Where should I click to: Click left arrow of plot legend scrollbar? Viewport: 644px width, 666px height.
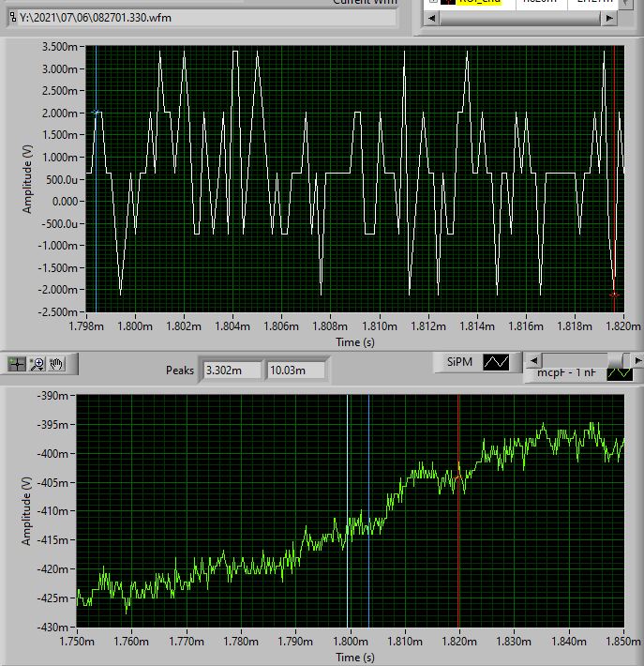[x=534, y=360]
